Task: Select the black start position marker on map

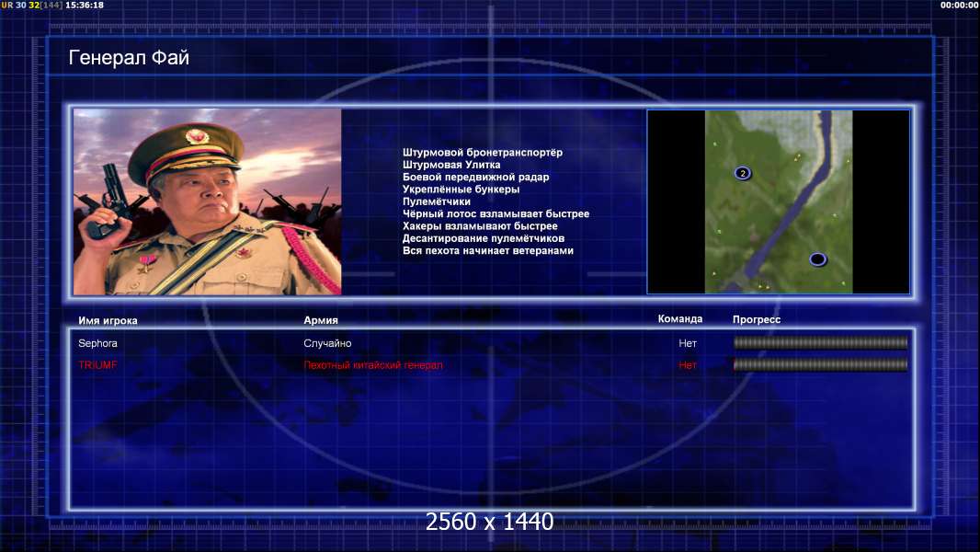Action: pos(817,259)
